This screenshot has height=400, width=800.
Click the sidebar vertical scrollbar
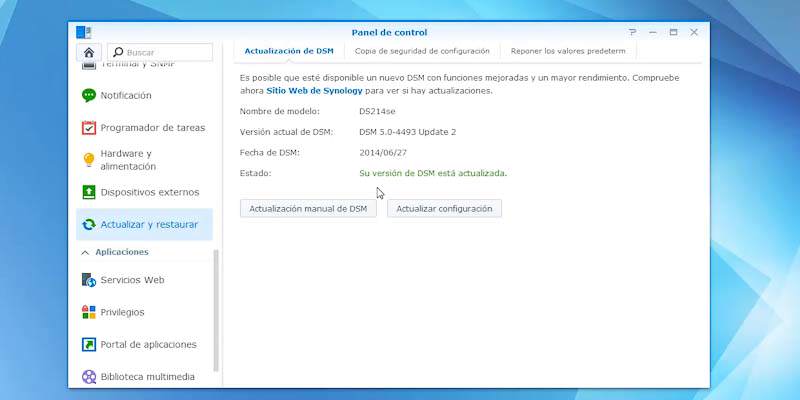(216, 310)
